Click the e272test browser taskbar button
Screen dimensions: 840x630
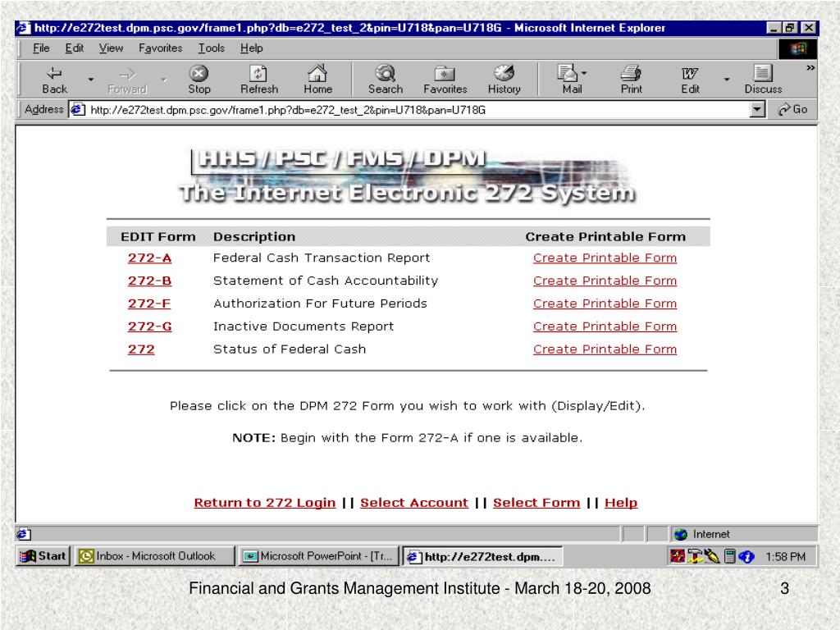pyautogui.click(x=482, y=557)
